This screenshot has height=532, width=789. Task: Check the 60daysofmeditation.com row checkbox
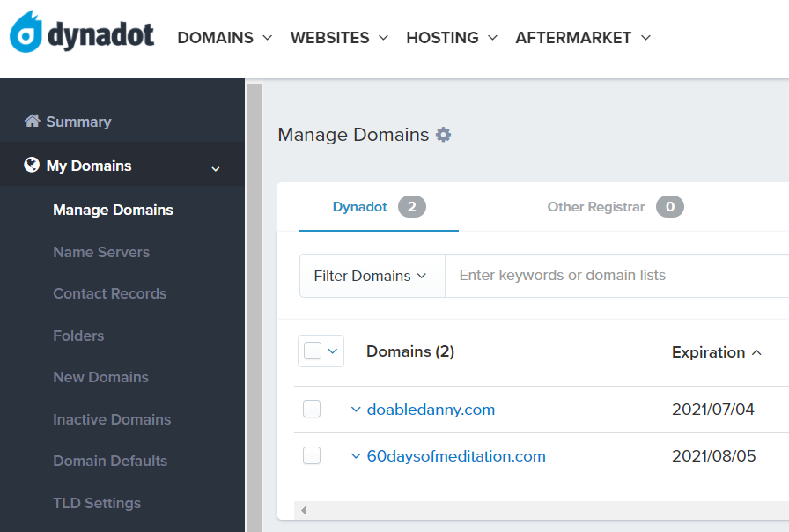312,455
